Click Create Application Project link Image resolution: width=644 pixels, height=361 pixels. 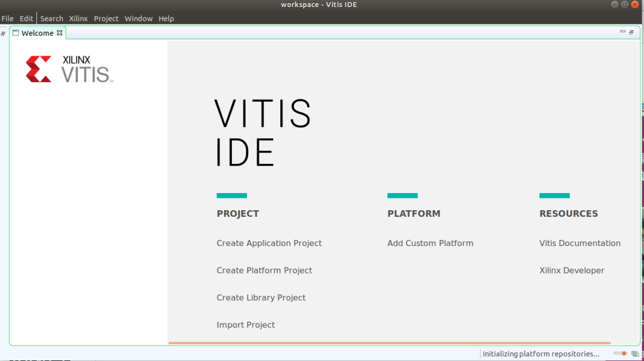pos(269,243)
